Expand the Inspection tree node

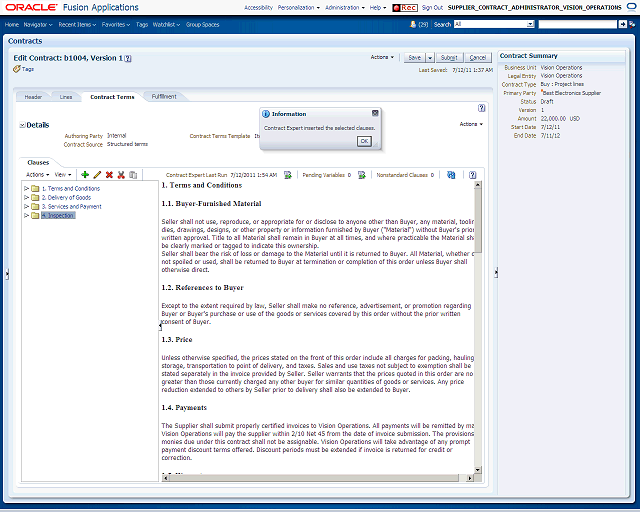coord(27,216)
